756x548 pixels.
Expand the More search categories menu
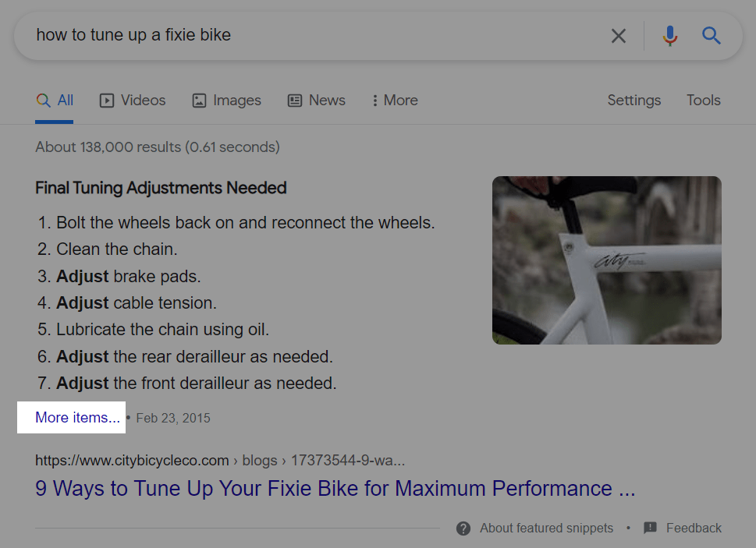tap(395, 101)
